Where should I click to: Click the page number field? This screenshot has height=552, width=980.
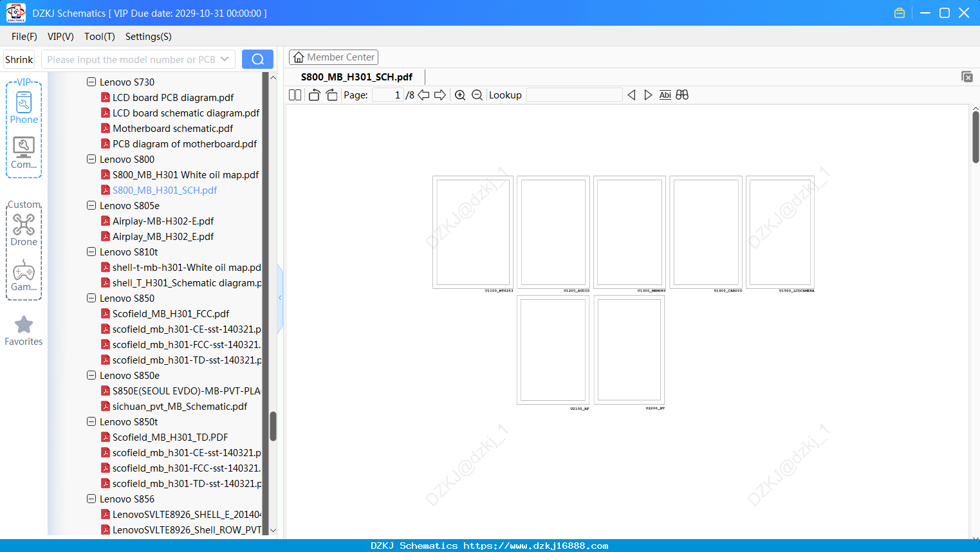point(387,95)
